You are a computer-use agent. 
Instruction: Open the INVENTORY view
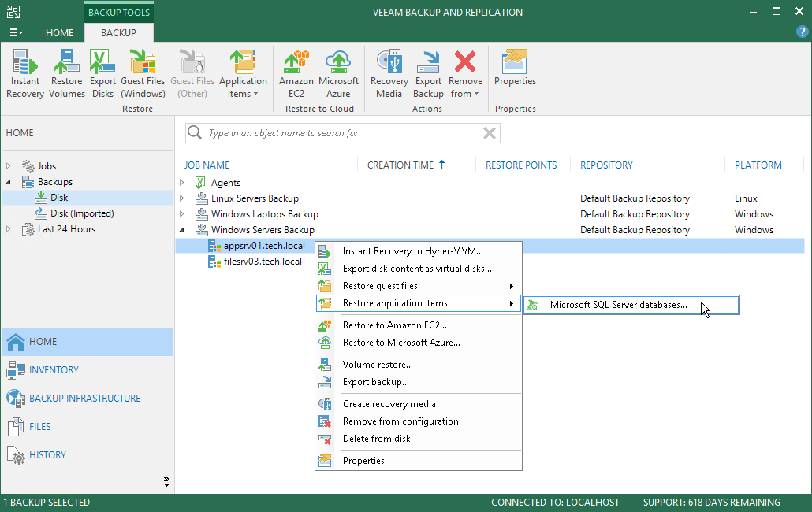coord(88,369)
